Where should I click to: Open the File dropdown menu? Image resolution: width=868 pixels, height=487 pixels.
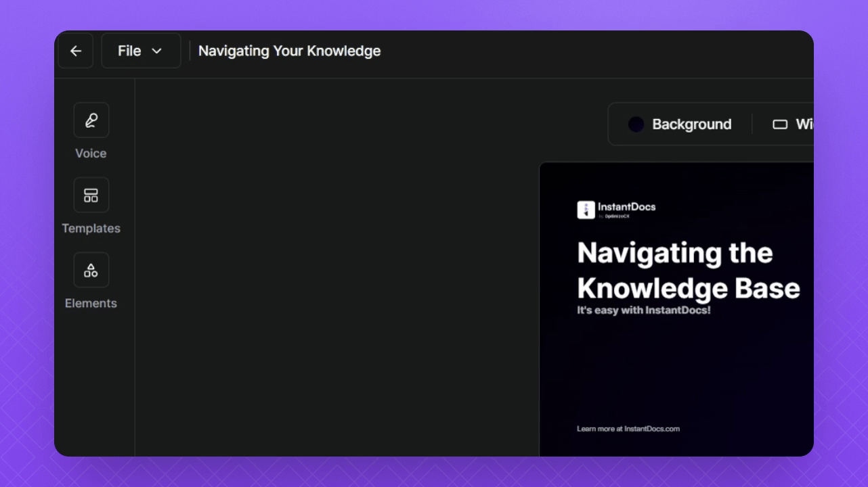pos(129,51)
